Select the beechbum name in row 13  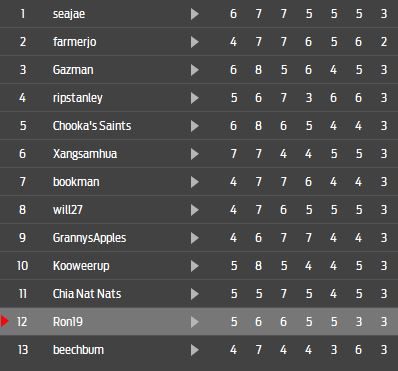pos(78,350)
